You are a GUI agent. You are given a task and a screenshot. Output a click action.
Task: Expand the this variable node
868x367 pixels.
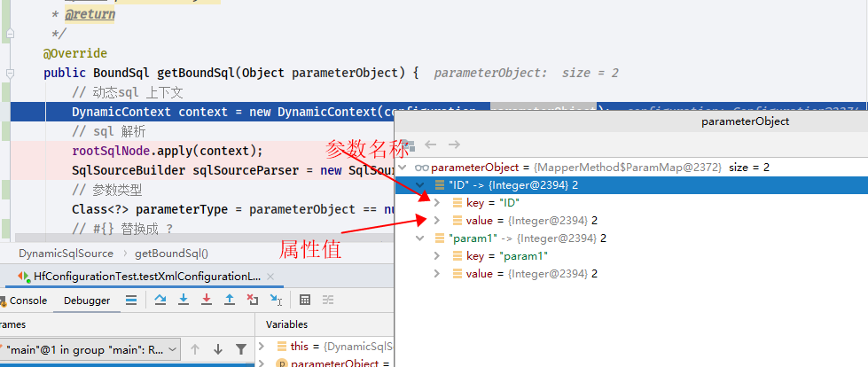(x=262, y=346)
